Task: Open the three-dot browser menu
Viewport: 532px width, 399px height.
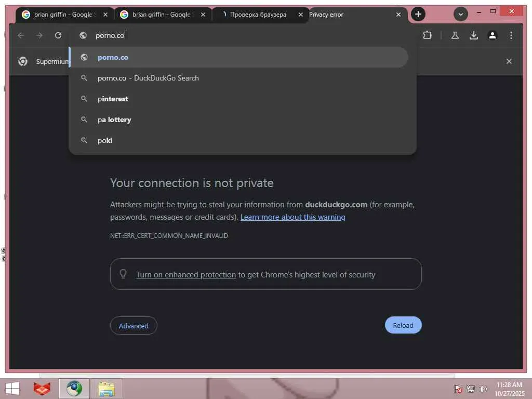Action: click(x=511, y=35)
